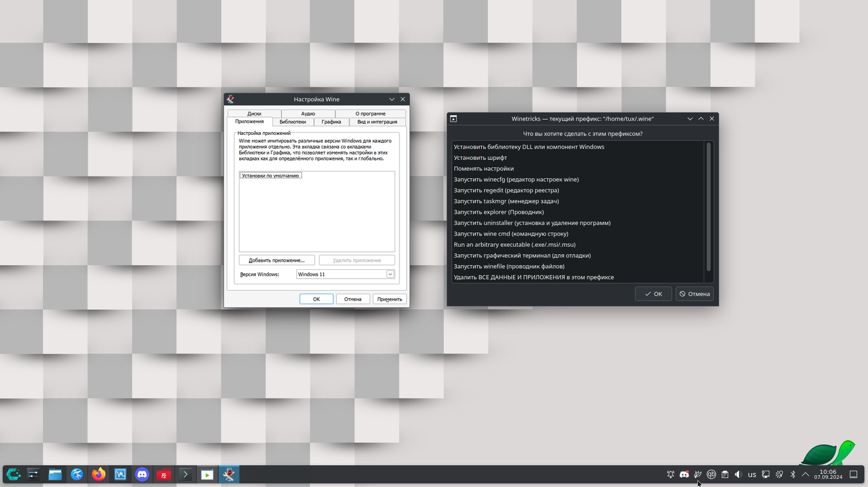Switch to the Аудио tab

click(x=308, y=113)
